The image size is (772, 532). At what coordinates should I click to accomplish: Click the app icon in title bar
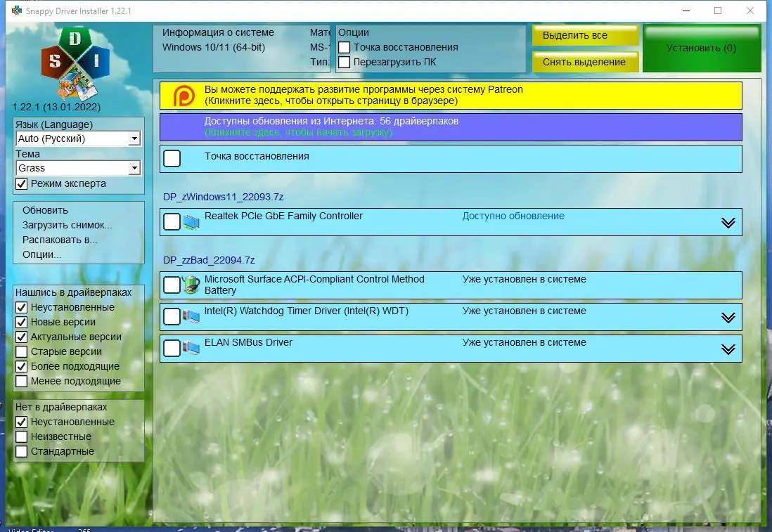(17, 11)
